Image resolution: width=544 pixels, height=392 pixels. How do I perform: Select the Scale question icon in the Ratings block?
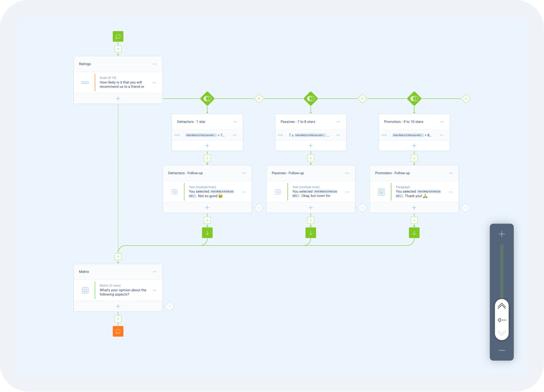click(x=85, y=82)
